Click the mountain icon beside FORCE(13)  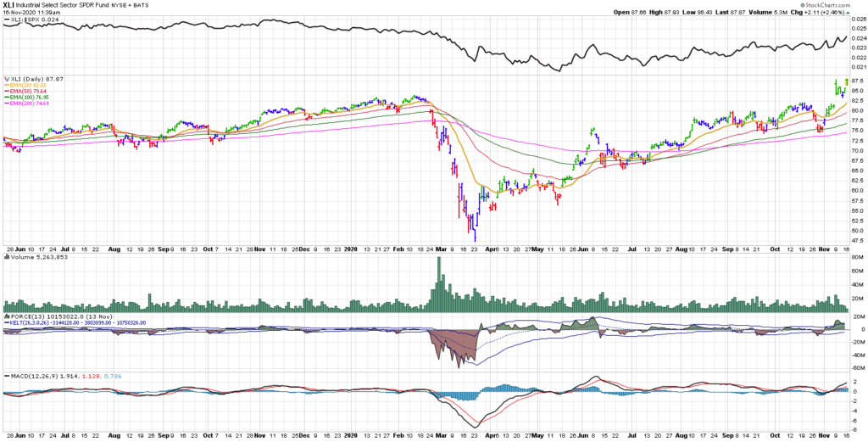pos(6,315)
